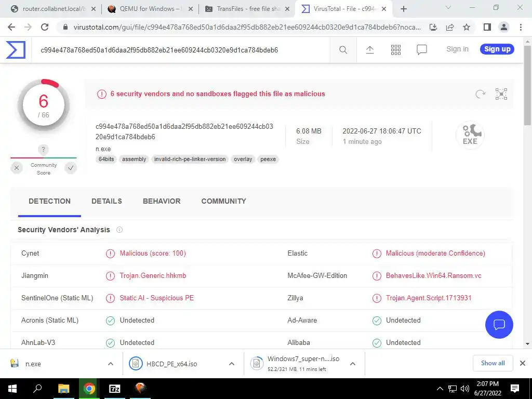
Task: Click the Trojan.Agent.Script.1713931 result text
Action: [429, 298]
